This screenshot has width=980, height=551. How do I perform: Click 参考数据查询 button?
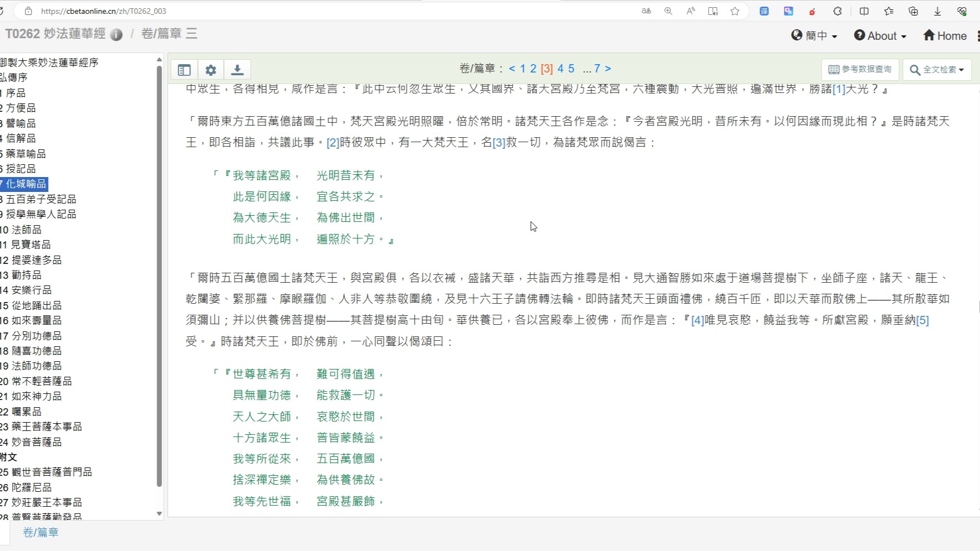[860, 69]
